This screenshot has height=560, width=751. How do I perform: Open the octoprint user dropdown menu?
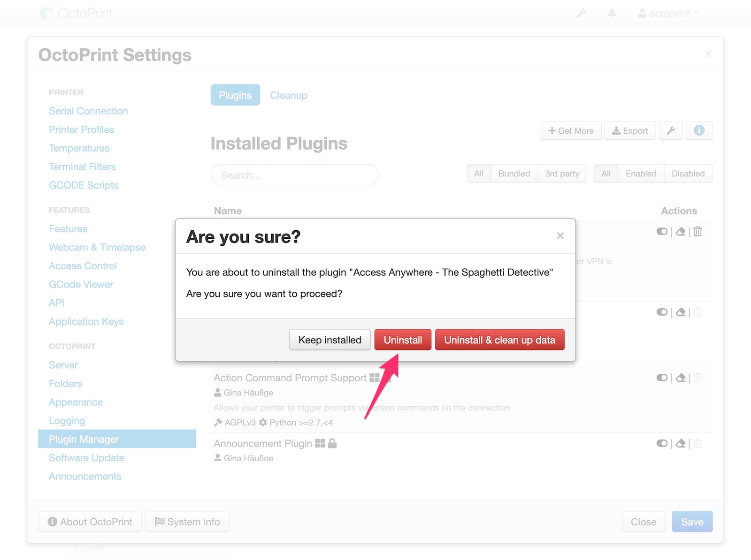coord(668,14)
